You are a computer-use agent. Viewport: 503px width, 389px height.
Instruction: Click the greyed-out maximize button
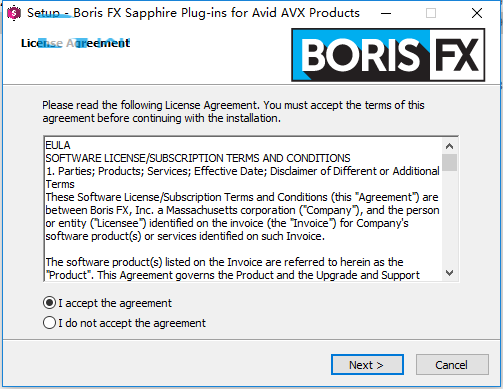tap(431, 13)
